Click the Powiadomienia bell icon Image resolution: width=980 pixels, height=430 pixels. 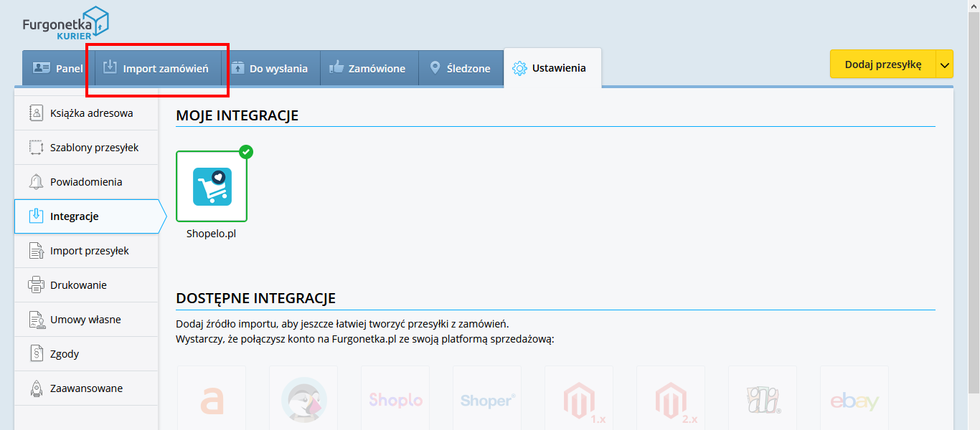pos(36,182)
